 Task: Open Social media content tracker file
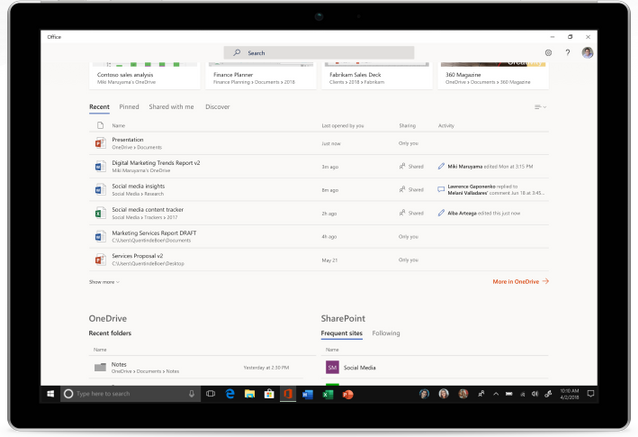tap(147, 210)
